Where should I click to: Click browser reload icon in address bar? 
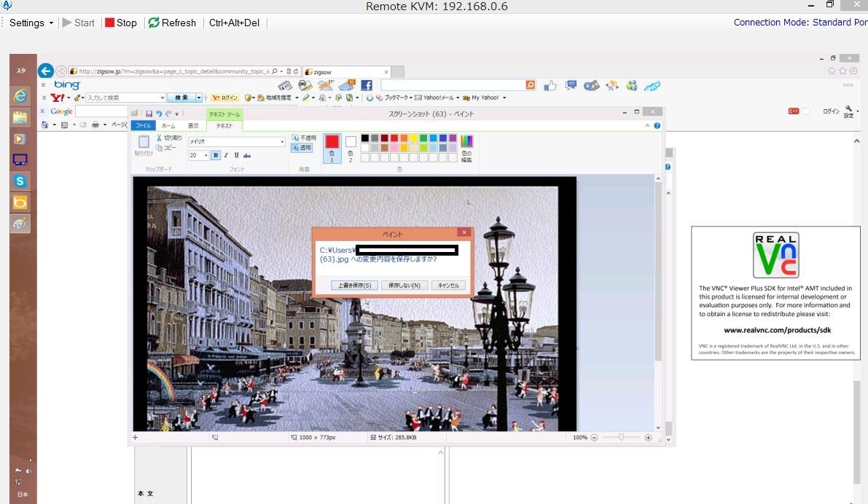(x=296, y=71)
